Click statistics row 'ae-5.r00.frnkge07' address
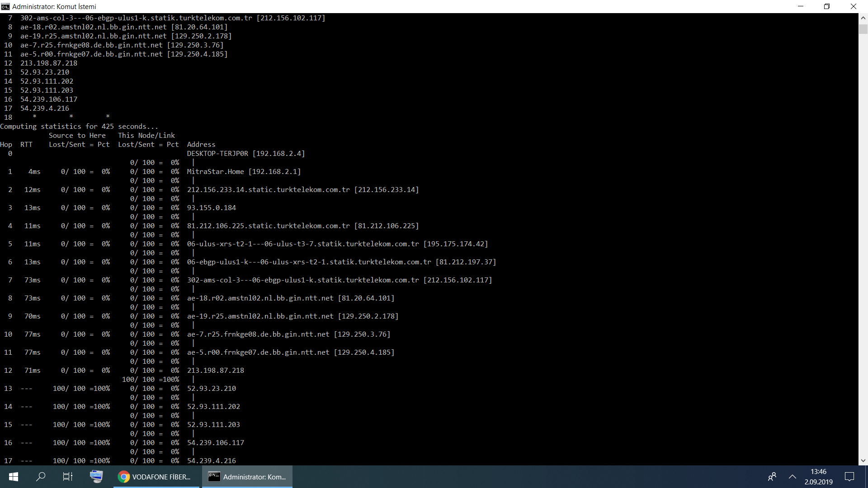Screen dimensions: 868x488 pyautogui.click(x=291, y=352)
